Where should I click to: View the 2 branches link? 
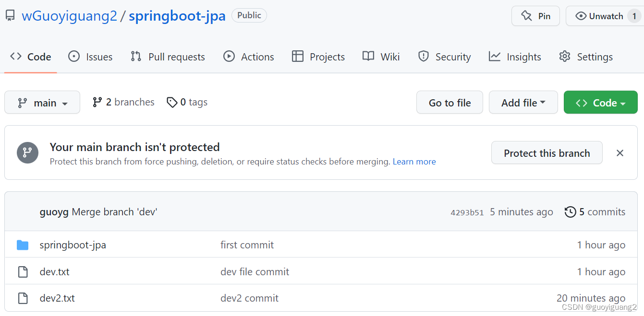click(123, 102)
